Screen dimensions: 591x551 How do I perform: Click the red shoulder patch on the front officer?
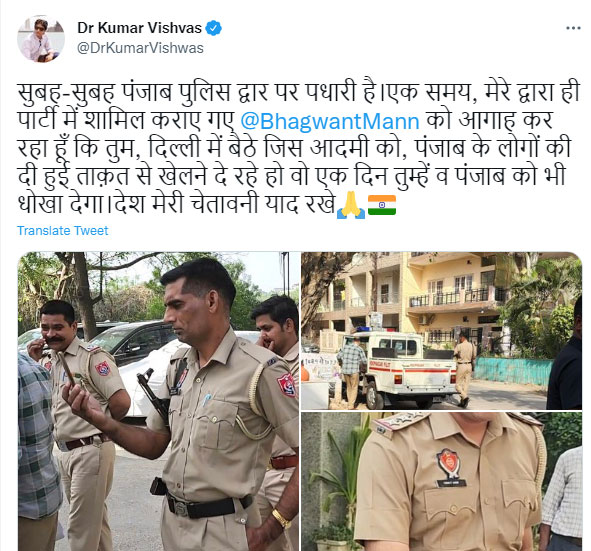286,385
